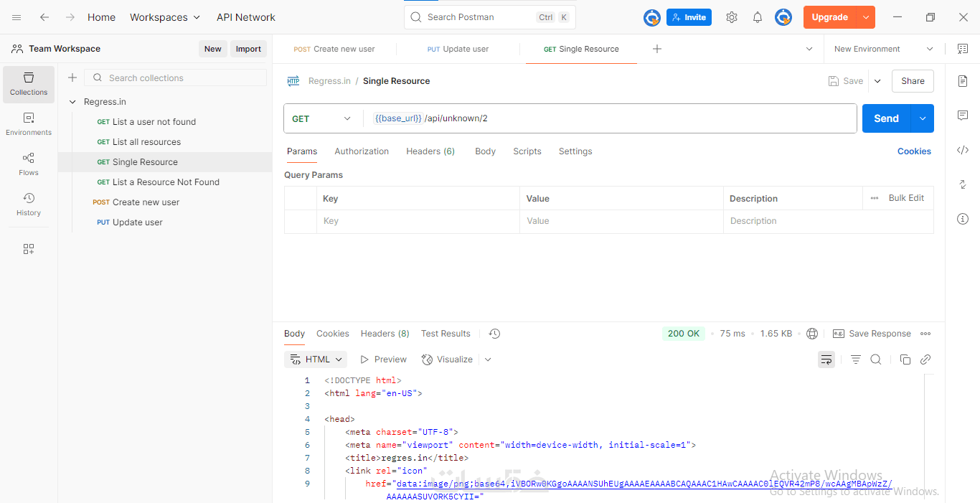Switch to the Authorization tab
980x503 pixels.
[362, 151]
